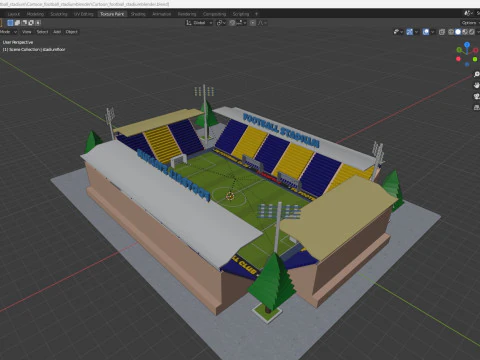Viewport: 480px width, 360px height.
Task: Click the blender file path in title bar
Action: [x=85, y=4]
